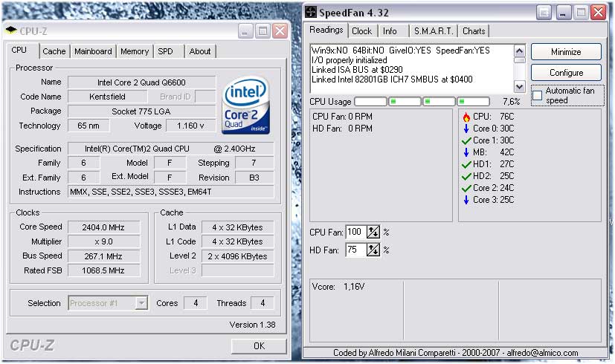Screen dimensions: 615x364
Task: Click the fourth CPU Usage bar
Action: pyautogui.click(x=474, y=102)
